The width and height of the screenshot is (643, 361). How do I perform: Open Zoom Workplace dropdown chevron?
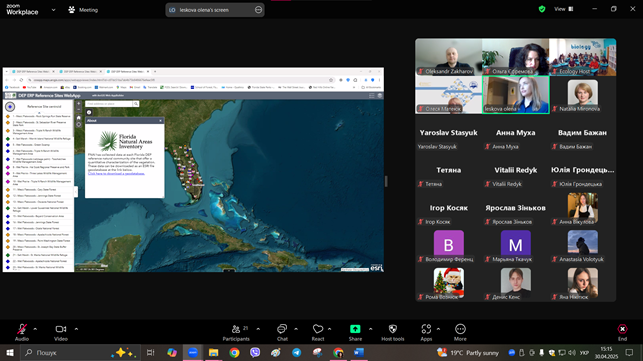(x=53, y=10)
